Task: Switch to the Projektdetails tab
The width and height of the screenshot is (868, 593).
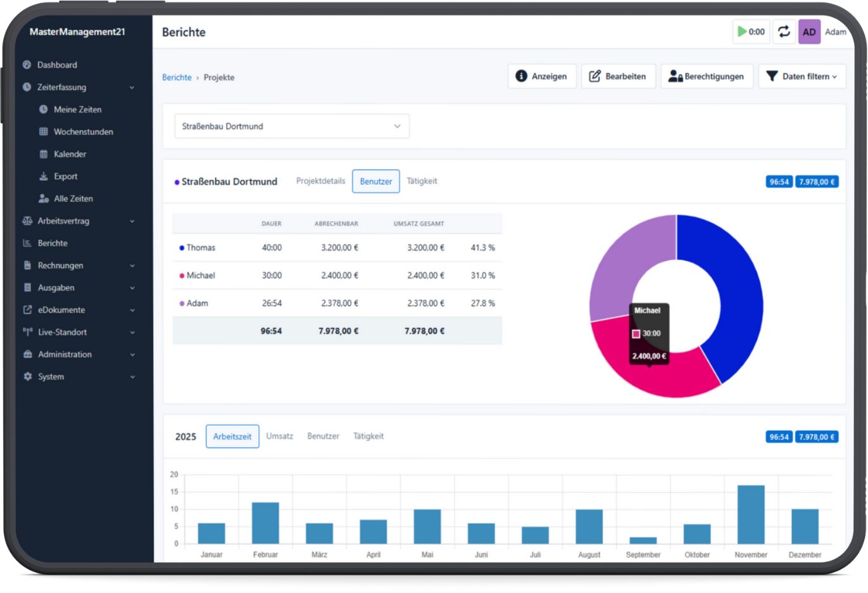Action: [320, 181]
